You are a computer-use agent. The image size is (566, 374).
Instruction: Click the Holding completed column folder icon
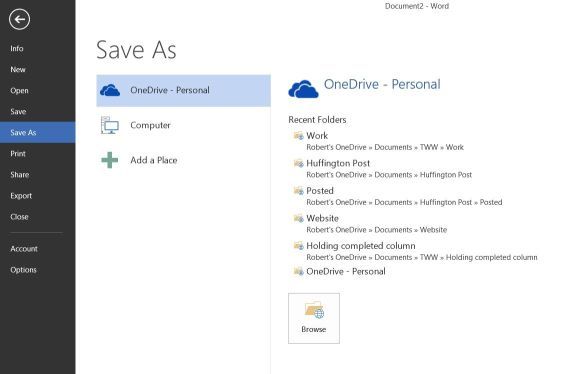point(299,246)
